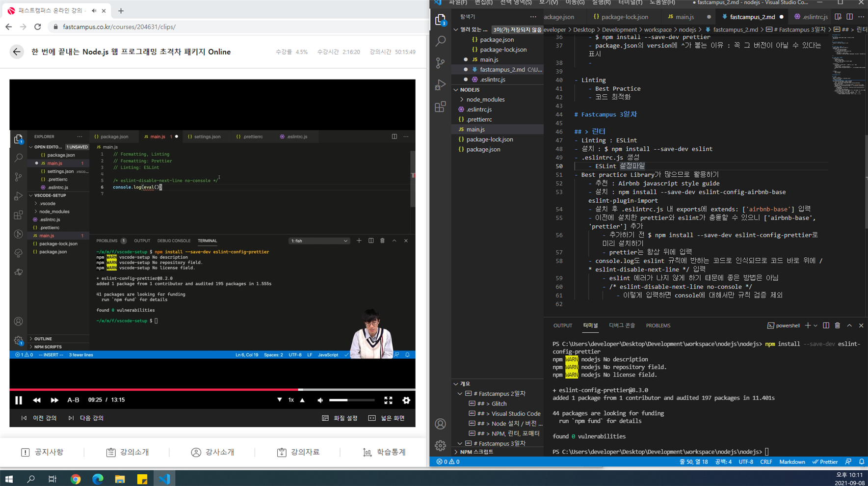This screenshot has width=868, height=486.
Task: Open Run and Debug view in VS Code
Action: [x=440, y=84]
